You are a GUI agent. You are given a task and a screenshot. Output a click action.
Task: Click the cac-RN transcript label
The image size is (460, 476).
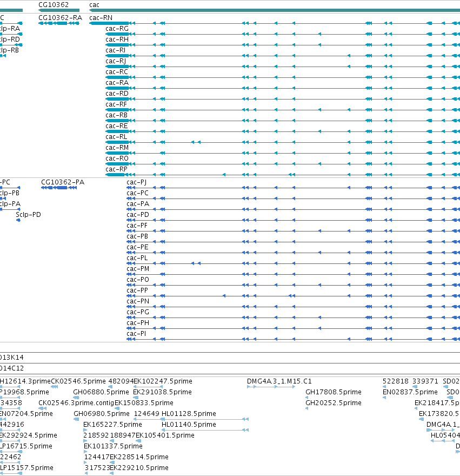[101, 18]
